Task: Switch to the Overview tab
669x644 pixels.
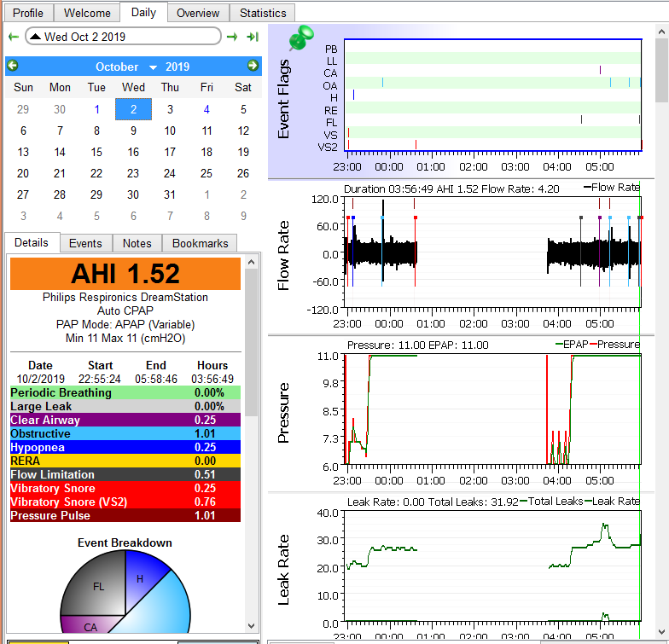Action: click(x=198, y=13)
